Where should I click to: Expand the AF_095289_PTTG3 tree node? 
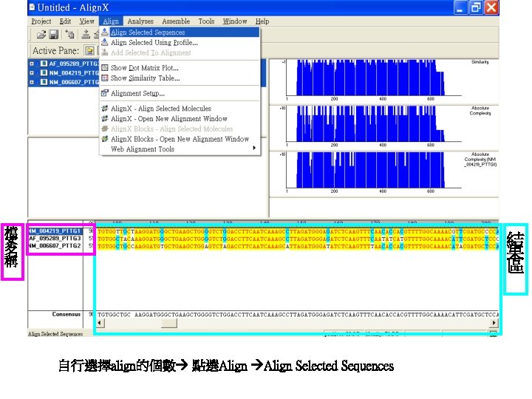pos(32,64)
